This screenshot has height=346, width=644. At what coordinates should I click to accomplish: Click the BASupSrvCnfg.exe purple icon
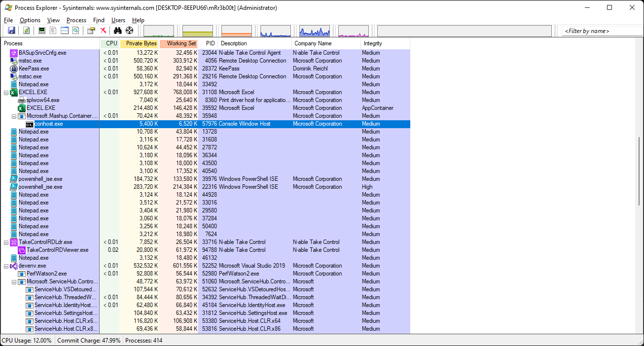14,53
